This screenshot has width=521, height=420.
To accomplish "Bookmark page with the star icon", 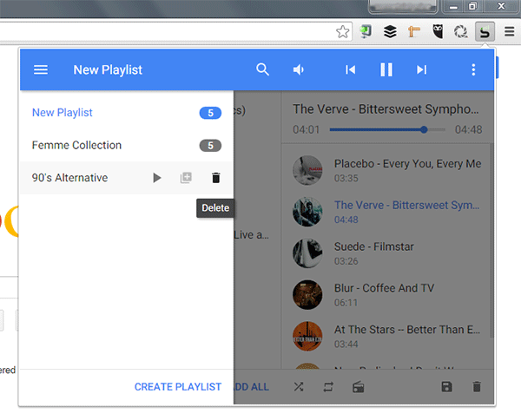I will 343,32.
